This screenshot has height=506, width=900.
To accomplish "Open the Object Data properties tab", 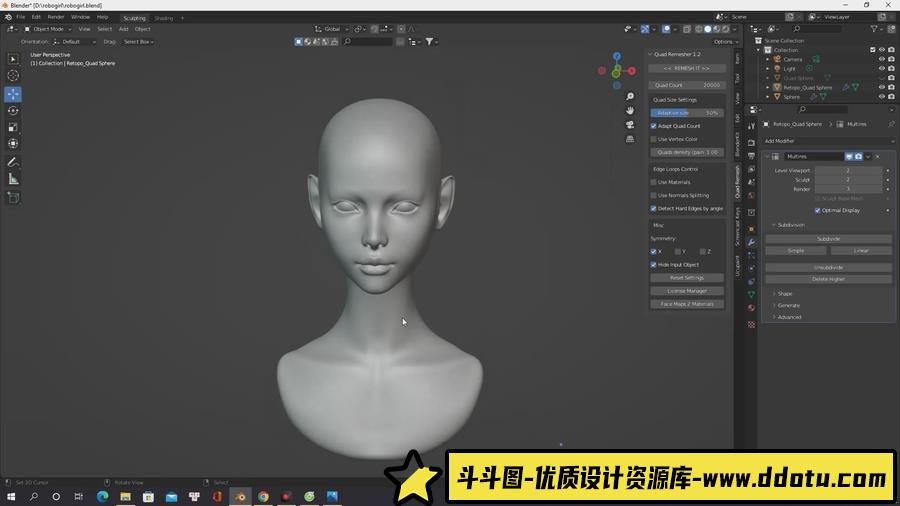I will [x=751, y=294].
